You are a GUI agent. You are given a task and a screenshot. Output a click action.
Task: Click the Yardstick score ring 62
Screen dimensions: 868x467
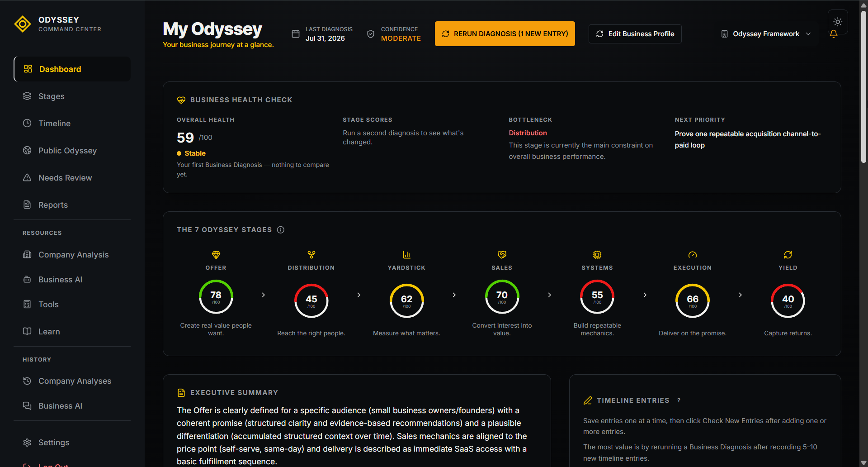(x=407, y=300)
